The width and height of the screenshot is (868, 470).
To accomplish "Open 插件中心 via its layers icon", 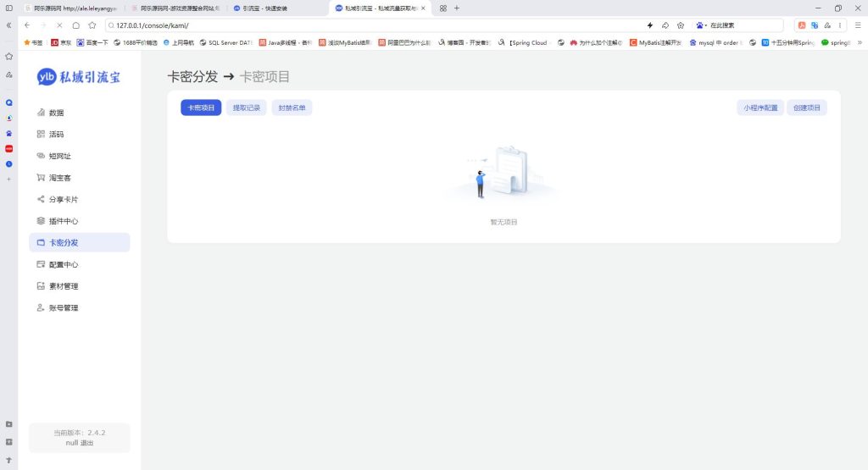I will tap(41, 221).
